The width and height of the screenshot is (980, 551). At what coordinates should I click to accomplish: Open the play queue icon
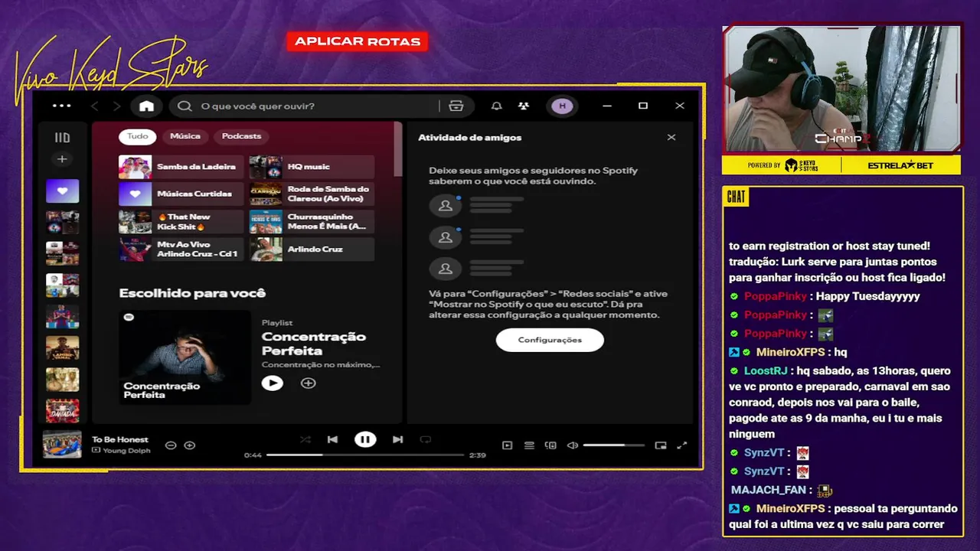pos(529,445)
